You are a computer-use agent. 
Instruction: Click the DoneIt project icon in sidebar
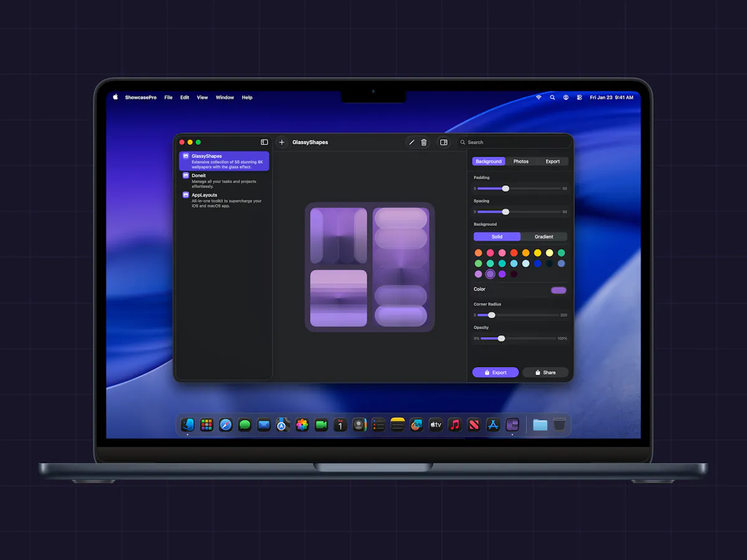point(186,175)
